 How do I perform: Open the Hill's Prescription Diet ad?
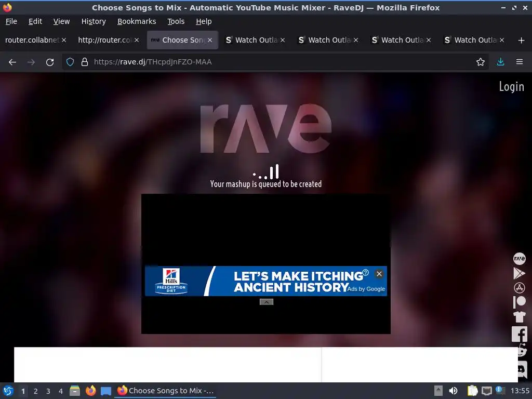point(265,281)
